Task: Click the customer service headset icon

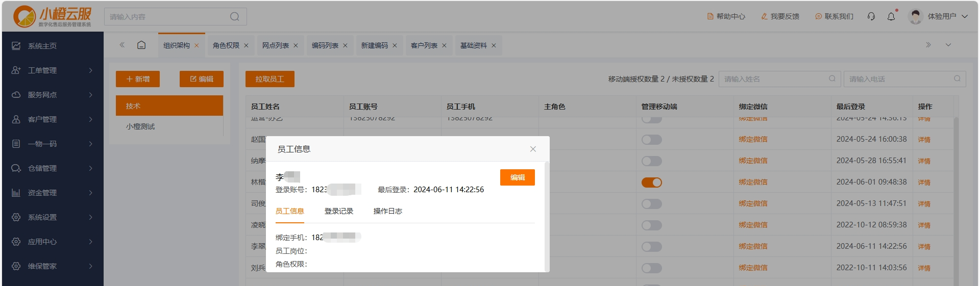Action: coord(871,16)
